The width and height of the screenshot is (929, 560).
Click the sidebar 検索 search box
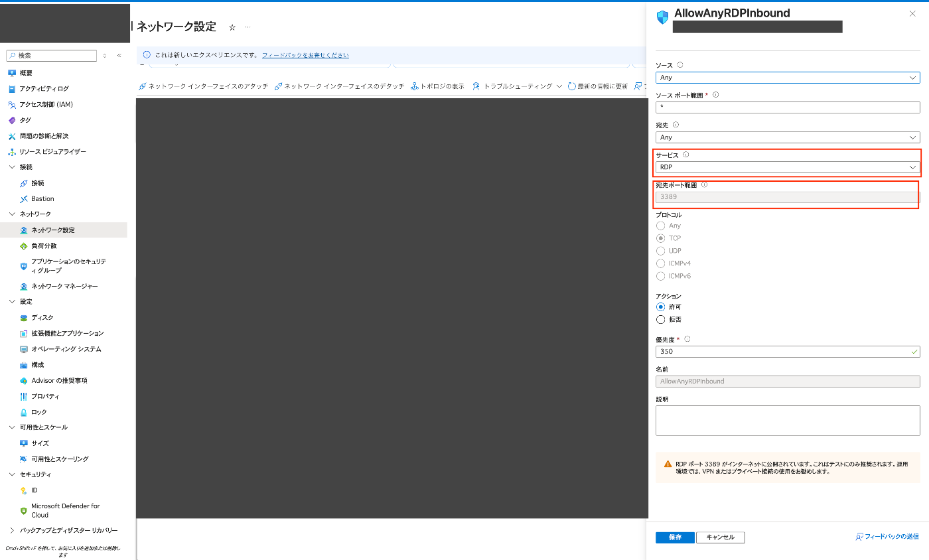52,56
